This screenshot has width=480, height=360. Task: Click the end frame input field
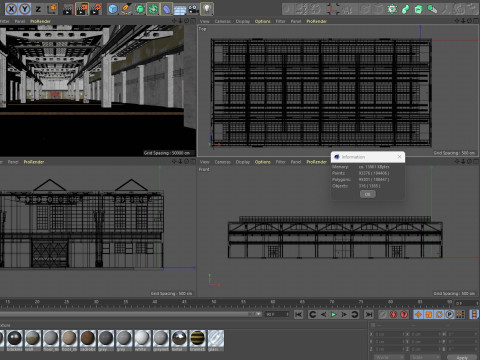click(277, 314)
